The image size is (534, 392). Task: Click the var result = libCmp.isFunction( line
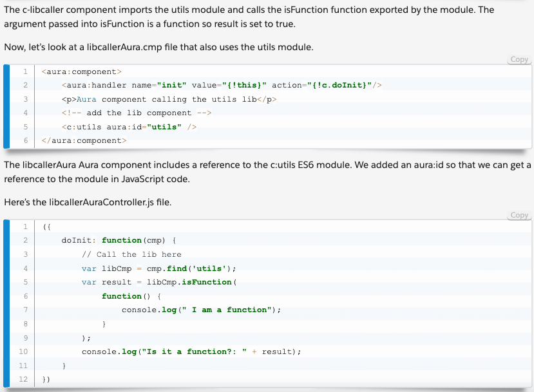pos(159,282)
